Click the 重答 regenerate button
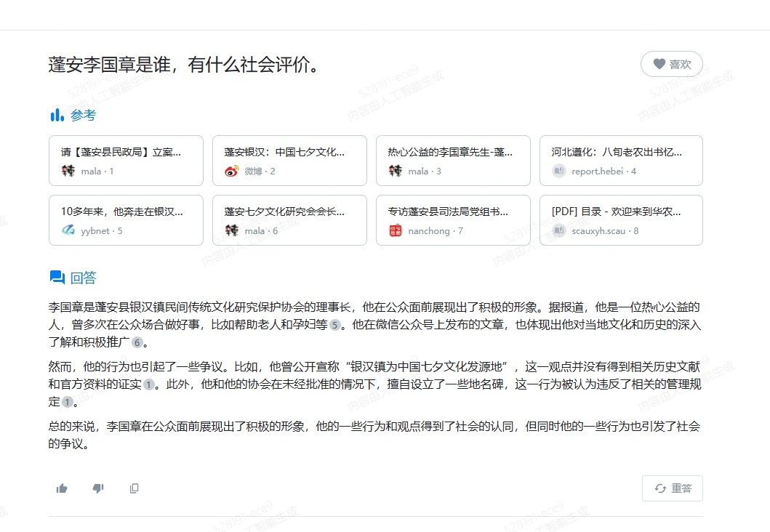Image resolution: width=770 pixels, height=532 pixels. 672,488
